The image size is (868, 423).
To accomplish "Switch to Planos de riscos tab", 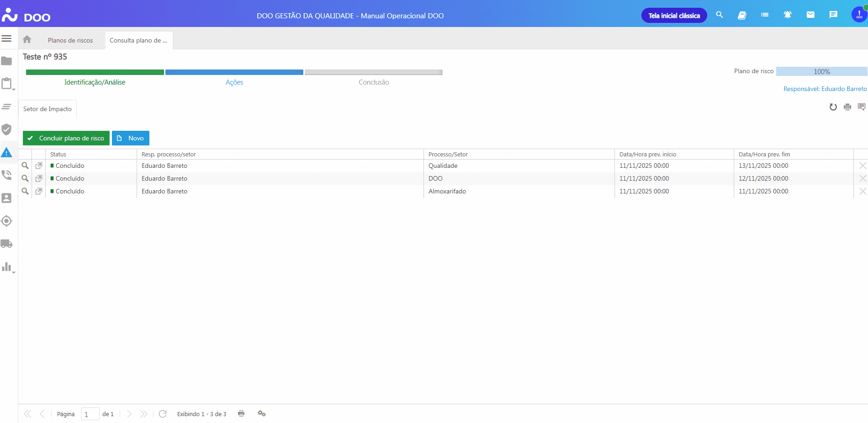I will coord(70,40).
